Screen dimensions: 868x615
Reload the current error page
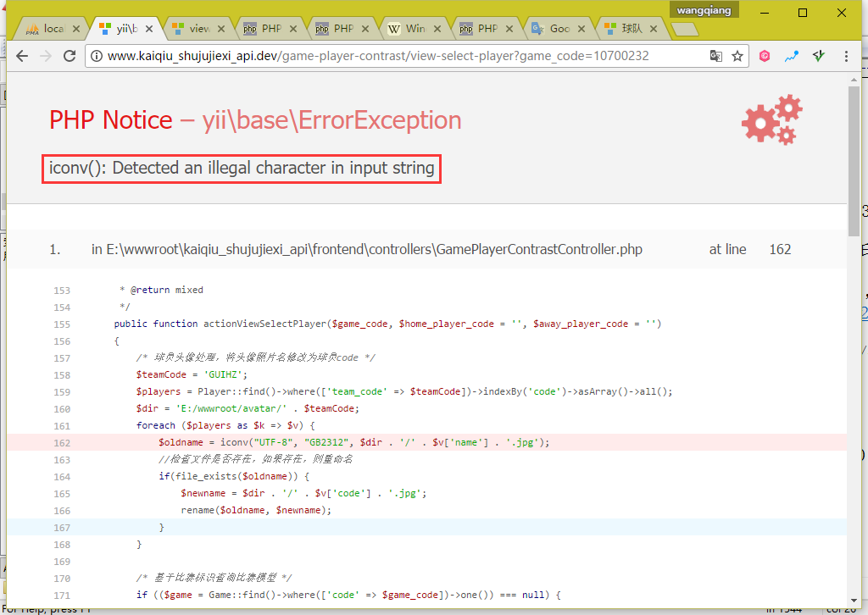[70, 56]
